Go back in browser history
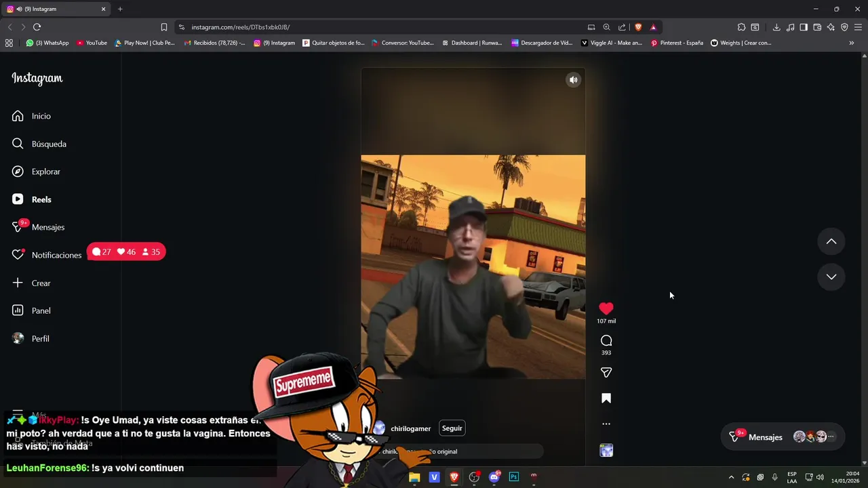Image resolution: width=868 pixels, height=488 pixels. 9,27
